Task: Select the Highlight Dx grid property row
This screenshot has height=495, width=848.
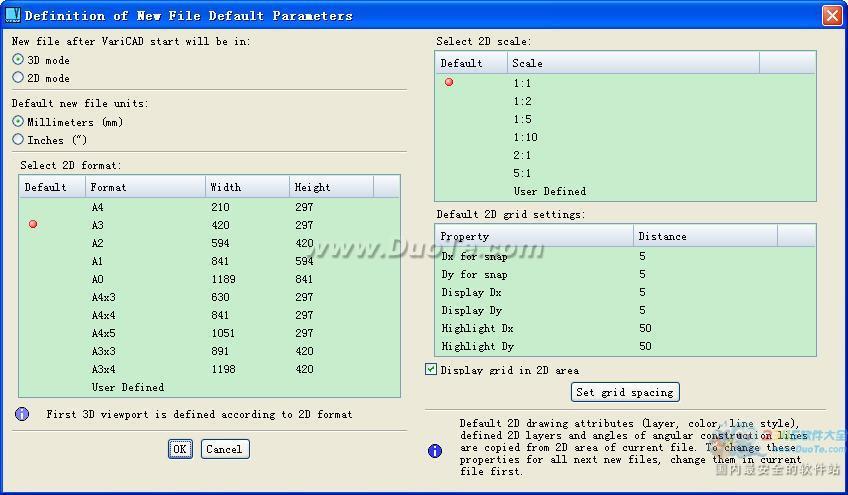Action: tap(625, 328)
